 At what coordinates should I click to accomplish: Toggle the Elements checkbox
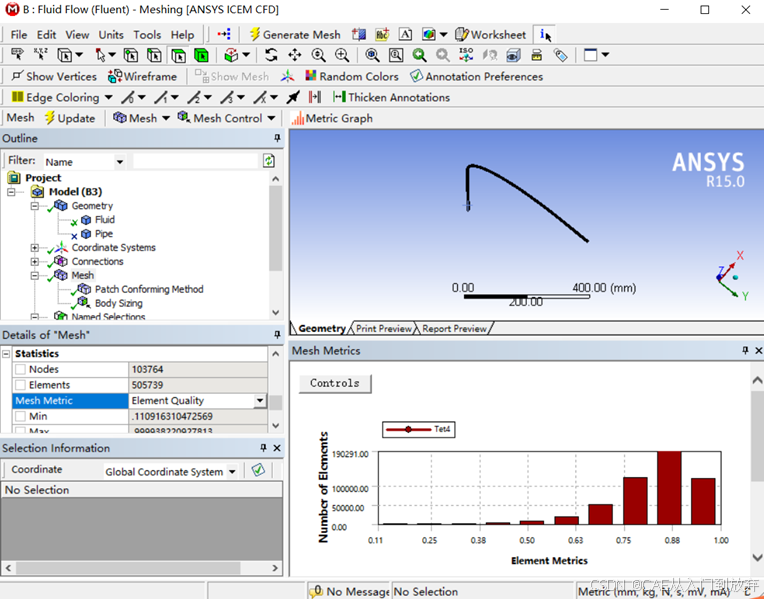[20, 385]
